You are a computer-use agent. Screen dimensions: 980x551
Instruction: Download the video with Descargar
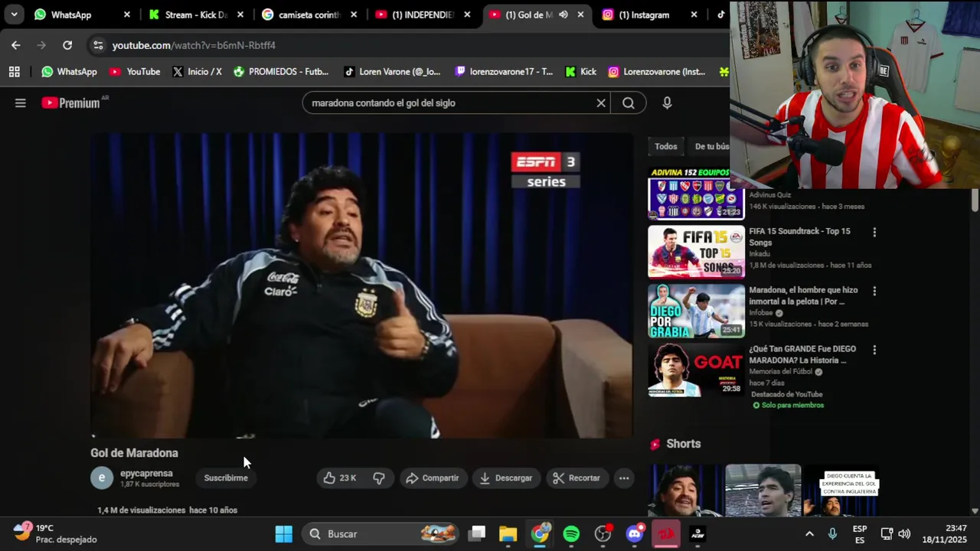[505, 478]
